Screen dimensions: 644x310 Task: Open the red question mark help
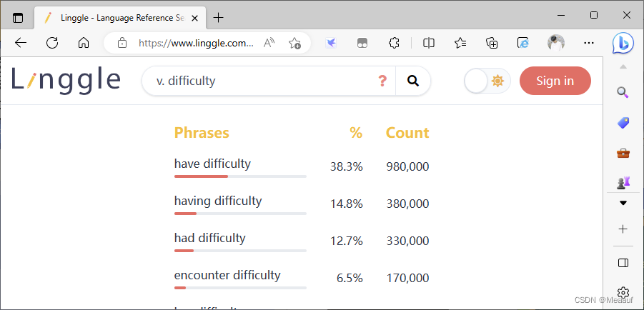coord(382,81)
